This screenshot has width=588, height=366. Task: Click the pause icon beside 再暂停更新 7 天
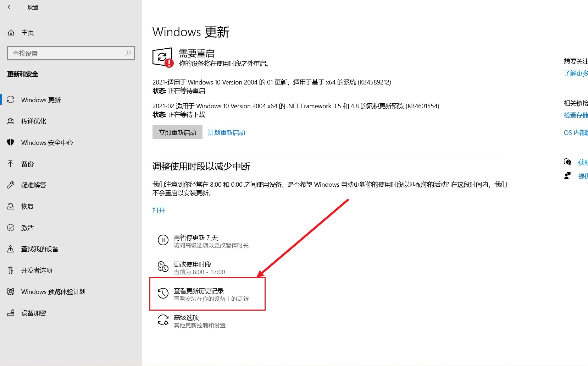(x=163, y=240)
